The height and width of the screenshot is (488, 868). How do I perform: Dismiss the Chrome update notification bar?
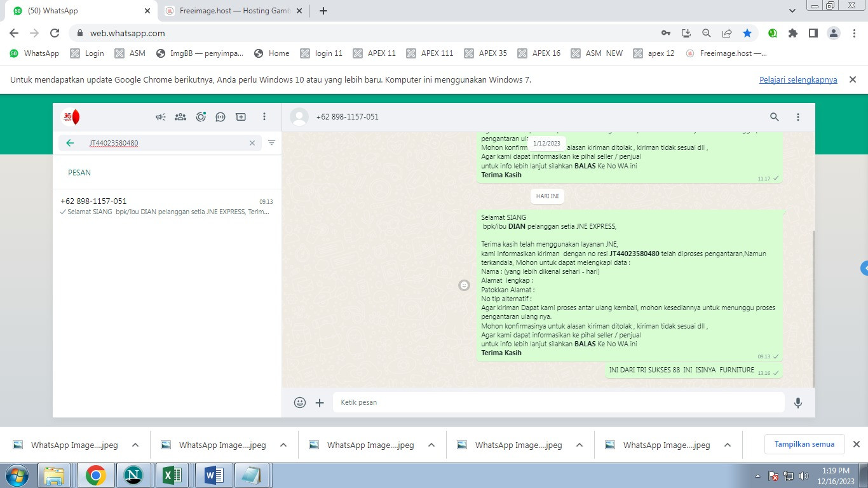(x=853, y=79)
